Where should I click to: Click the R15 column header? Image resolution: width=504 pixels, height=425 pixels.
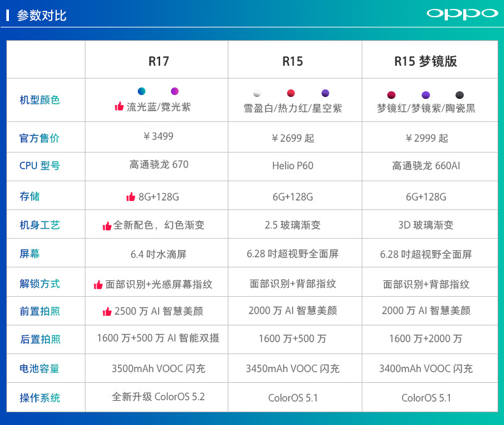[292, 61]
